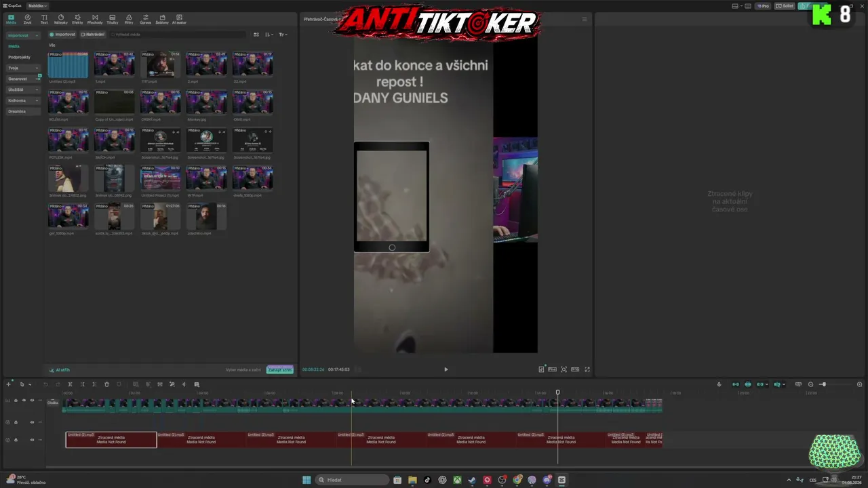Open the Nabídka menu dropdown
Image resolution: width=868 pixels, height=488 pixels.
pos(37,5)
